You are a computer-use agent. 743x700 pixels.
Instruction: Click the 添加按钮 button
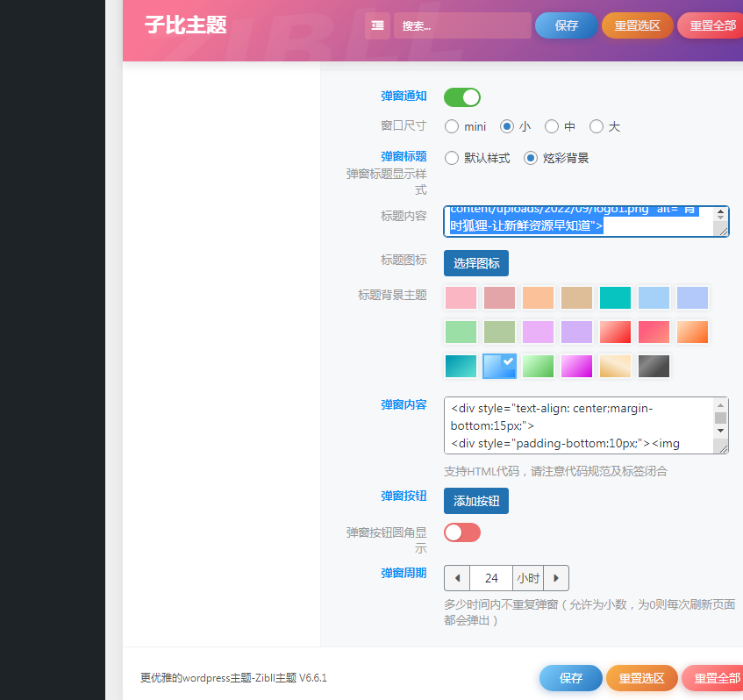click(x=476, y=501)
